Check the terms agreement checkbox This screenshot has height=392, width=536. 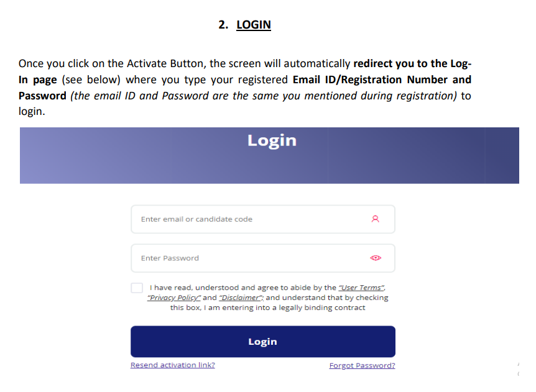pos(137,288)
